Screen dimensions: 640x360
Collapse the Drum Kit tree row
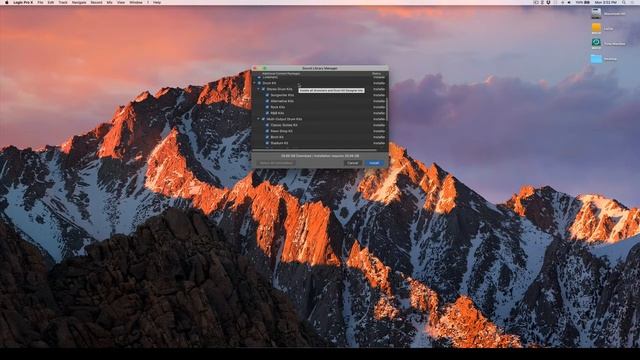click(254, 83)
